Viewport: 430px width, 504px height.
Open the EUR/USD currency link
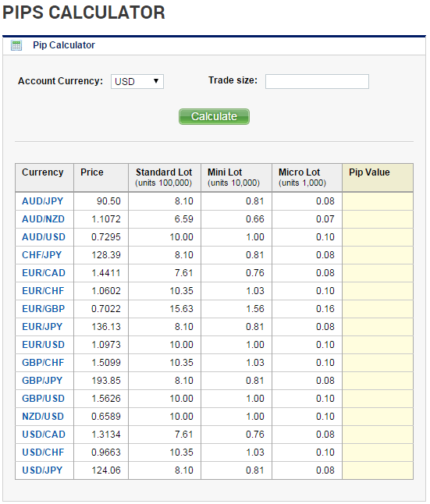tap(43, 345)
